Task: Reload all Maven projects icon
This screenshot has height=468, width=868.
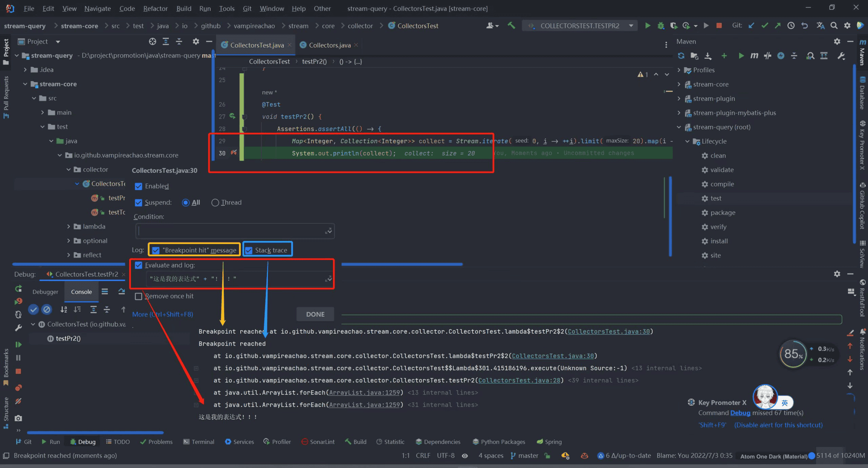Action: [681, 56]
